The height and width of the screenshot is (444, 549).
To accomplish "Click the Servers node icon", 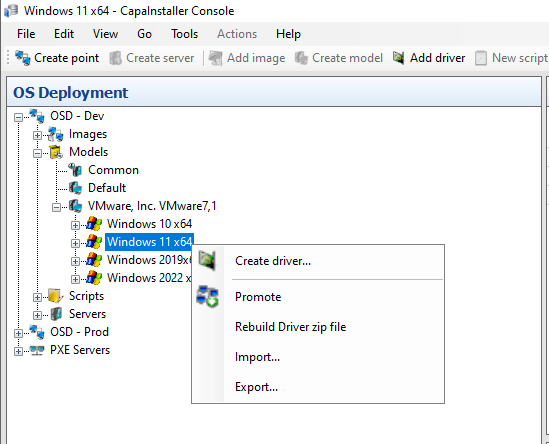I will [x=56, y=314].
